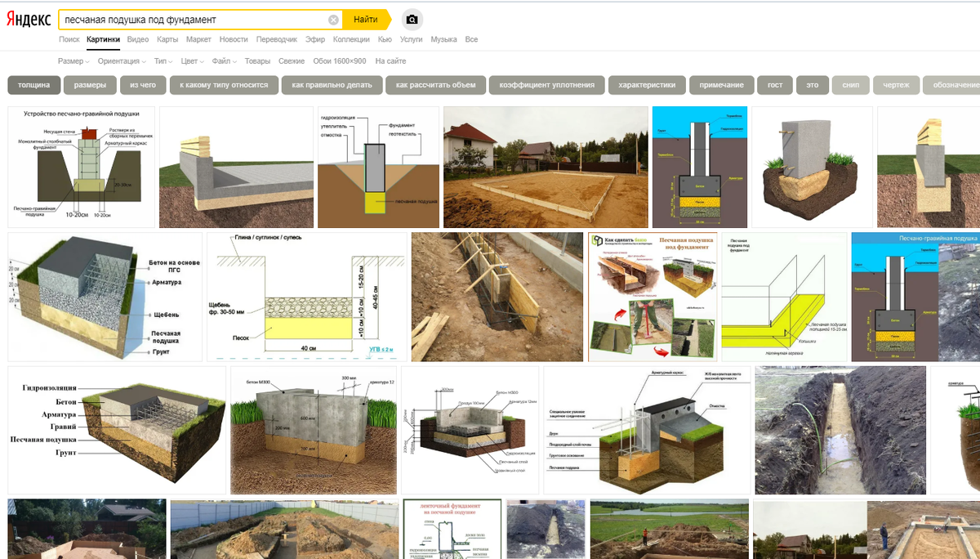Show all services via Все
The width and height of the screenshot is (980, 559).
point(471,39)
